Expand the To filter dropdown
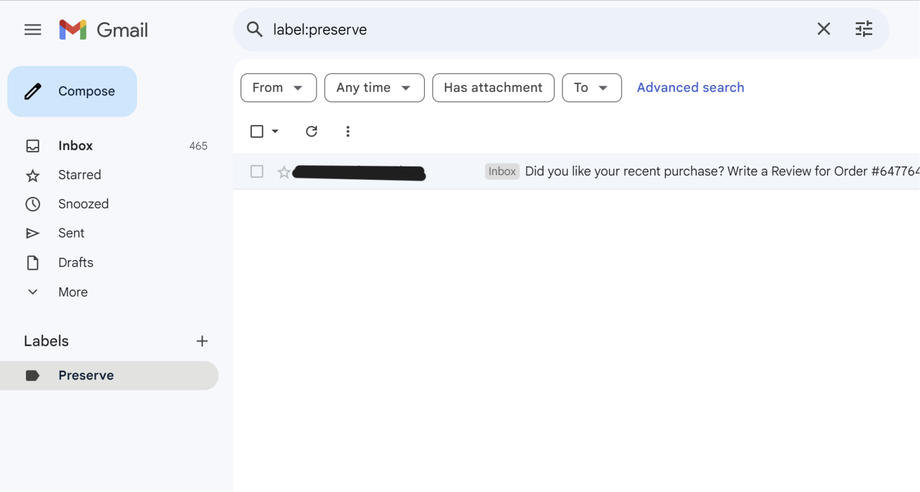 pos(591,88)
